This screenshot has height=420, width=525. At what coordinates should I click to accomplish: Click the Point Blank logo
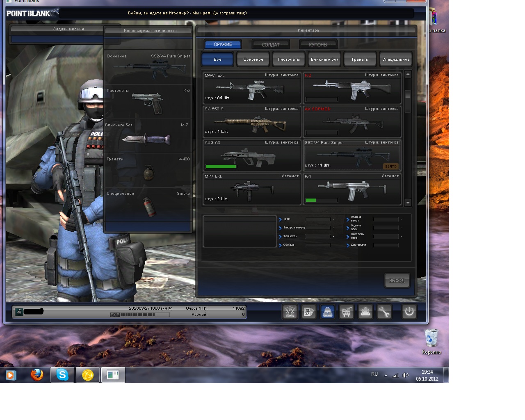(32, 13)
